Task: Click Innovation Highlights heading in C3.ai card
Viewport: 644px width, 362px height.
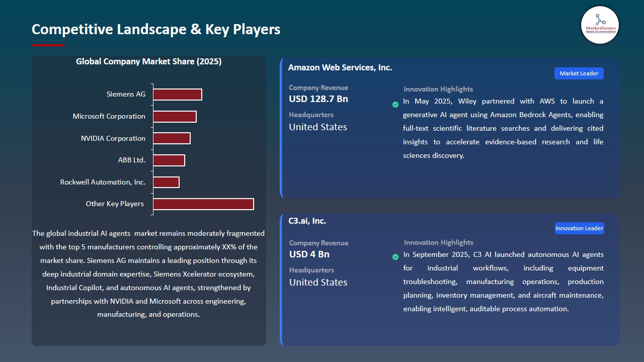Action: (439, 242)
